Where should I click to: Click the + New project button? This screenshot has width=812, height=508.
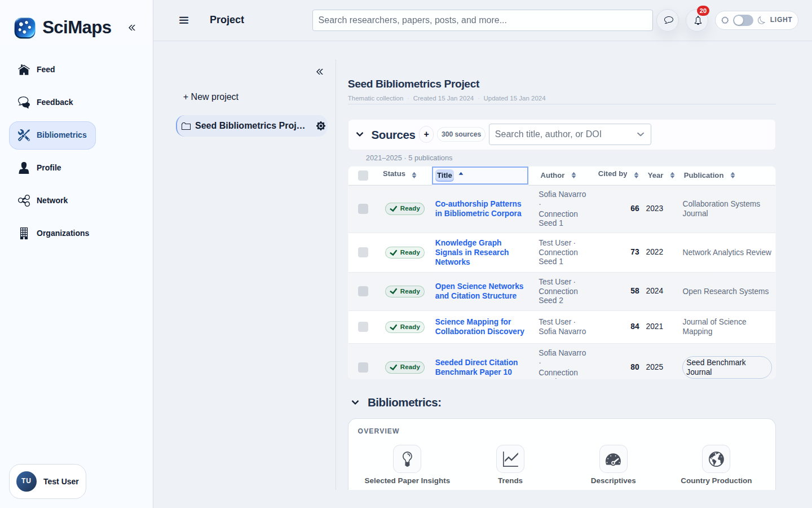[211, 97]
